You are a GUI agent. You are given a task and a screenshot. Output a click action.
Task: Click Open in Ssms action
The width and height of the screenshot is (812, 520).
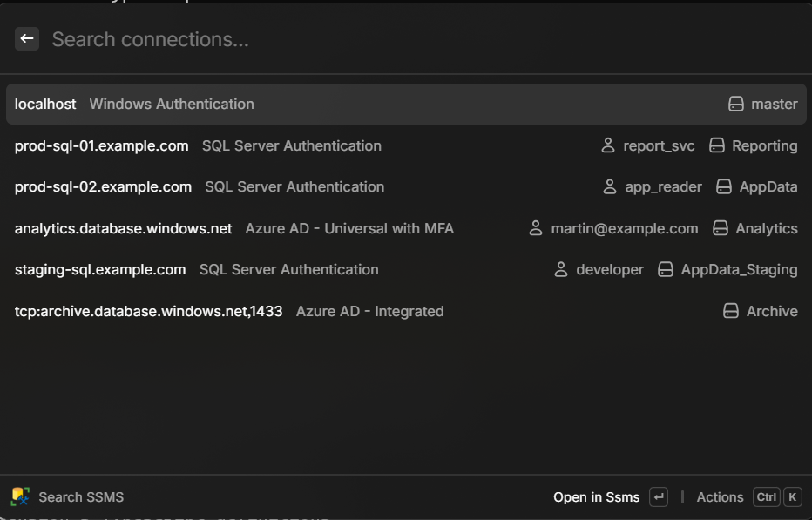[x=597, y=497]
